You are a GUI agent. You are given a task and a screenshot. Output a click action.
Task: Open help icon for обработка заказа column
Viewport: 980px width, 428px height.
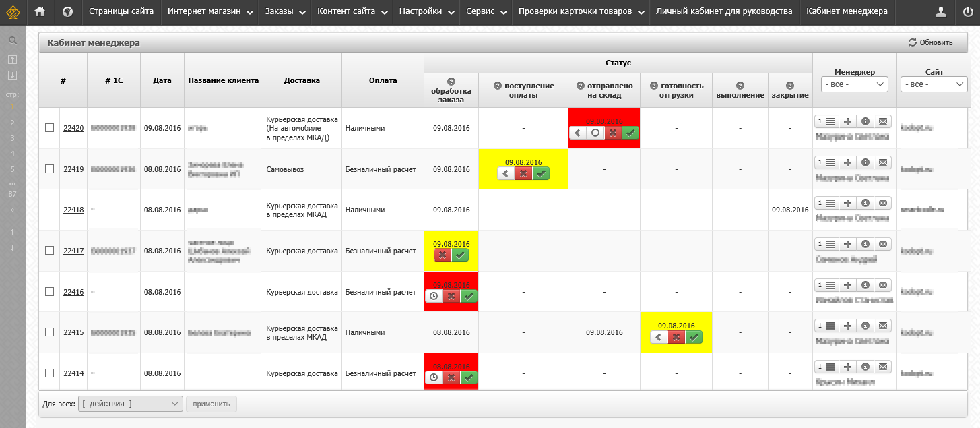pos(451,82)
